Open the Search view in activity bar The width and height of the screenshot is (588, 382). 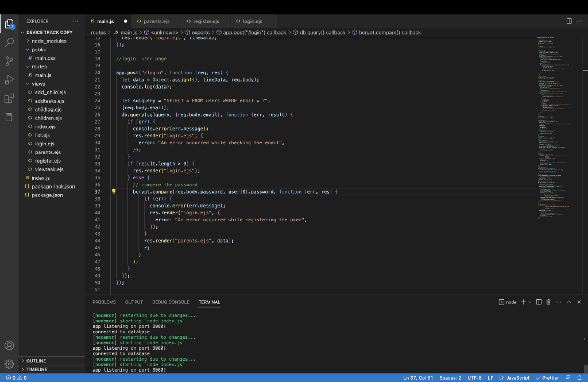[9, 43]
